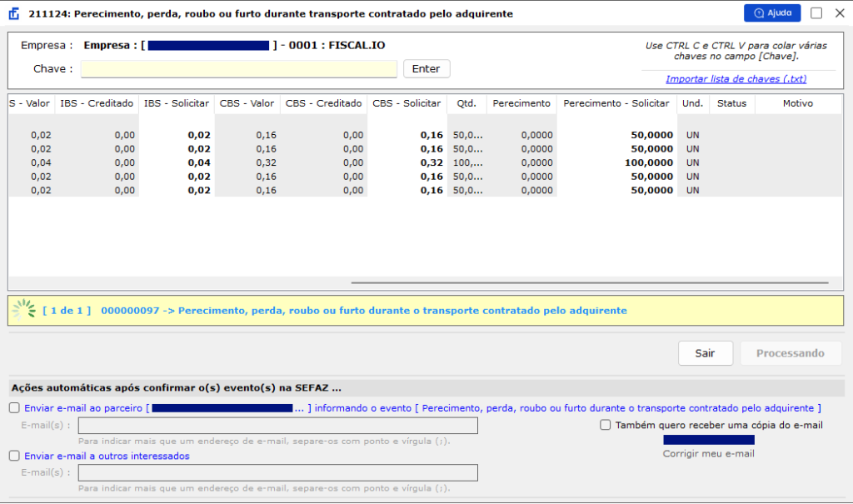Click the Empresa FISCAL.IO company label
This screenshot has width=853, height=504.
[x=234, y=45]
